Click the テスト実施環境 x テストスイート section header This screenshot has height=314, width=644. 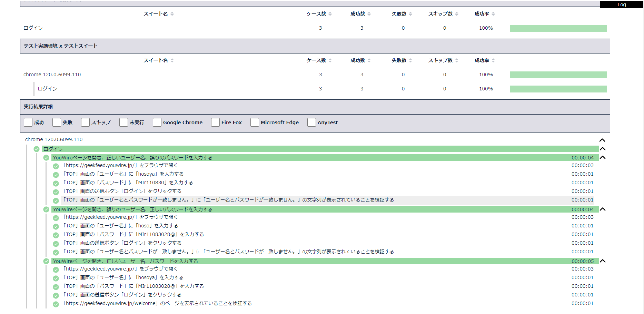315,46
